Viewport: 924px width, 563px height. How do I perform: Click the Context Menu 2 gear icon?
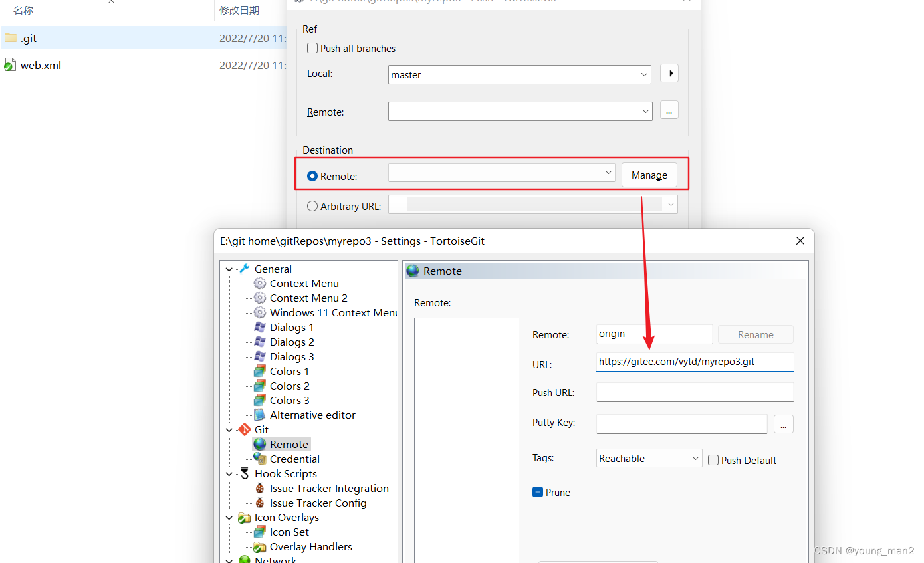[260, 298]
